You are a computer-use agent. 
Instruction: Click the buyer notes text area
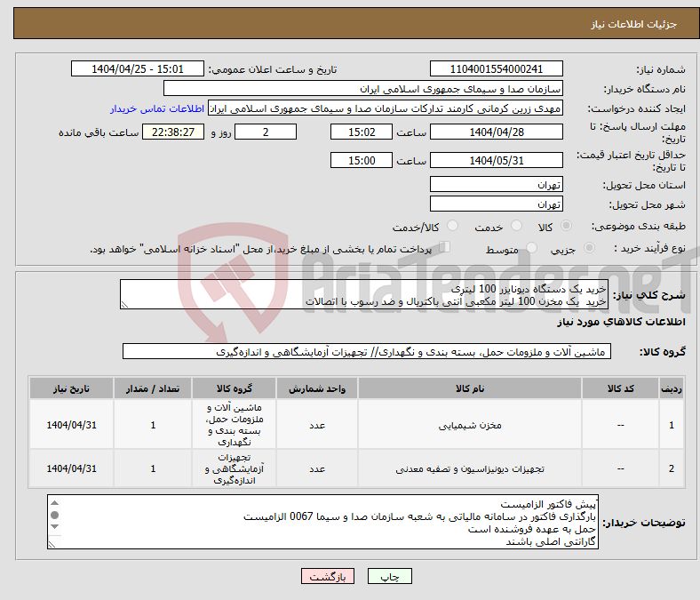[322, 522]
